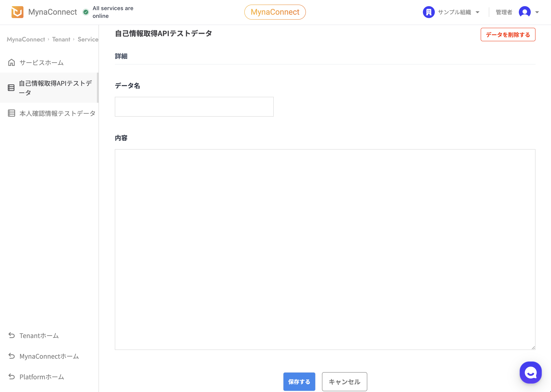Image resolution: width=551 pixels, height=392 pixels.
Task: Click the home icon beside サービスホーム
Action: coord(11,62)
